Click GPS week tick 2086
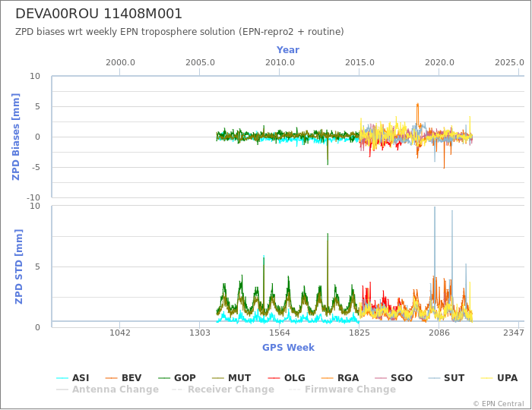Image resolution: width=532 pixels, height=410 pixels. click(x=439, y=333)
